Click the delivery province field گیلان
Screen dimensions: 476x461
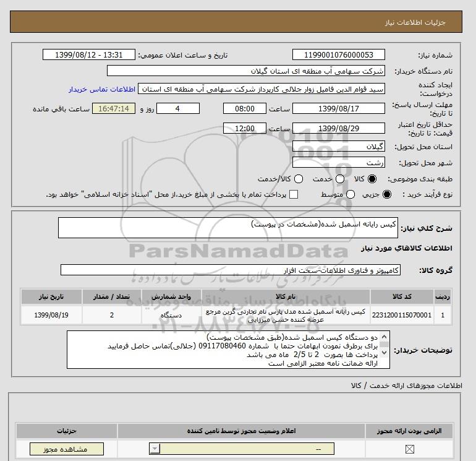[339, 147]
